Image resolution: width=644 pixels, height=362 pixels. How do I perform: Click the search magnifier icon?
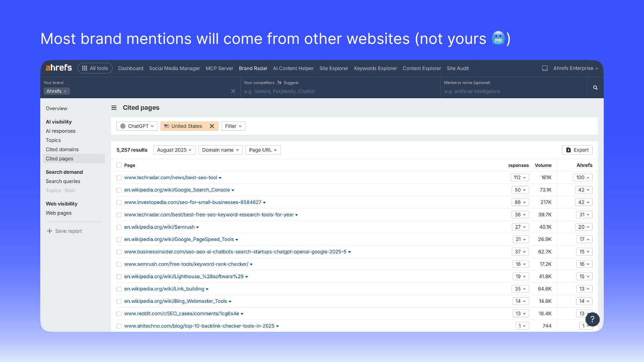595,88
